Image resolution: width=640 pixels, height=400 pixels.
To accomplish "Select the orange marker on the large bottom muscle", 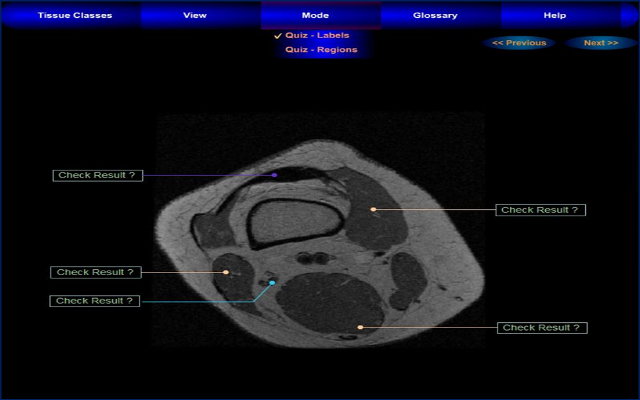I will (361, 327).
